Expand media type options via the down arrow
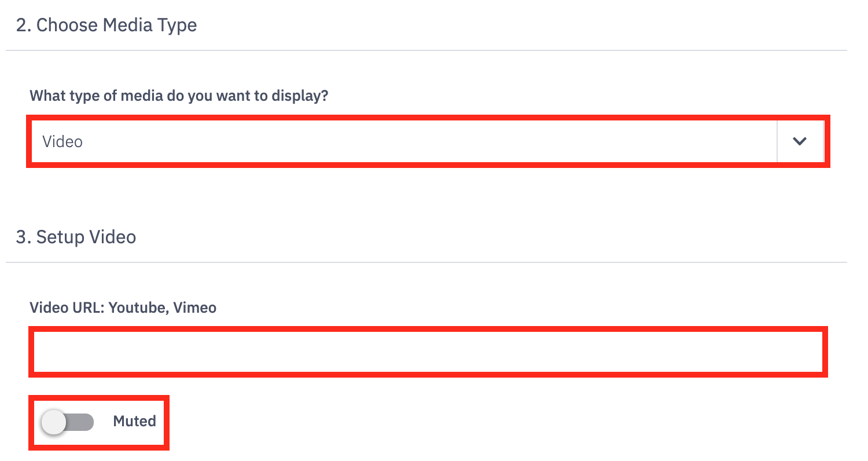 click(x=800, y=141)
